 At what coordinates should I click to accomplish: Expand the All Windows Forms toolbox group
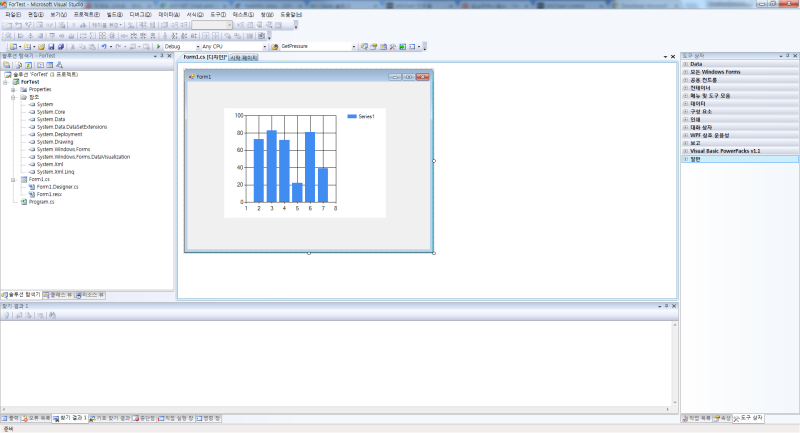pyautogui.click(x=686, y=72)
